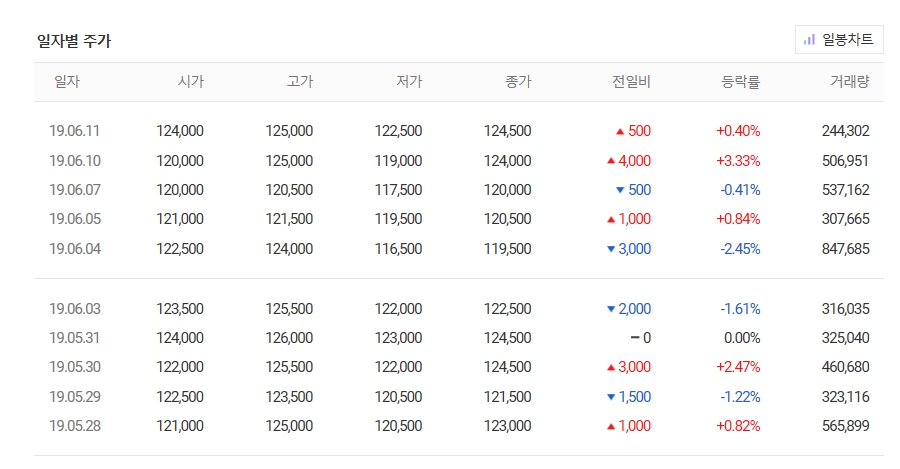900x469 pixels.
Task: Click the ▼1,500 change on 19.05.29
Action: pos(629,397)
